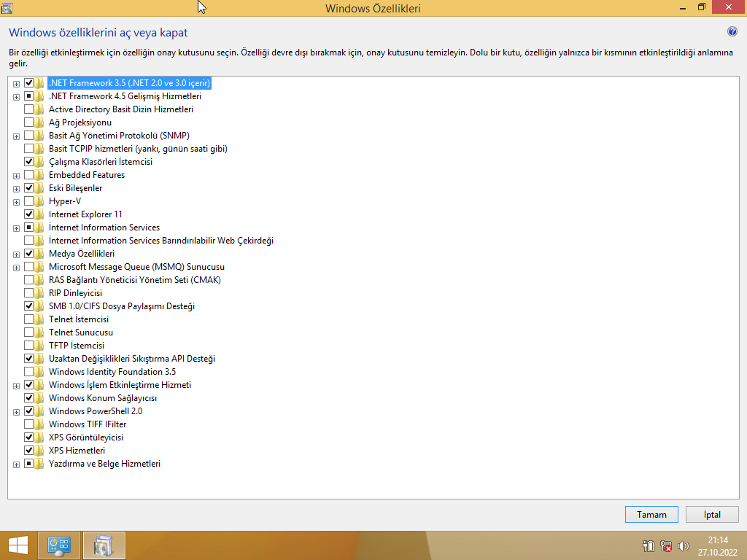This screenshot has height=560, width=747.
Task: Select the XPS Hizmetleri label
Action: click(77, 451)
